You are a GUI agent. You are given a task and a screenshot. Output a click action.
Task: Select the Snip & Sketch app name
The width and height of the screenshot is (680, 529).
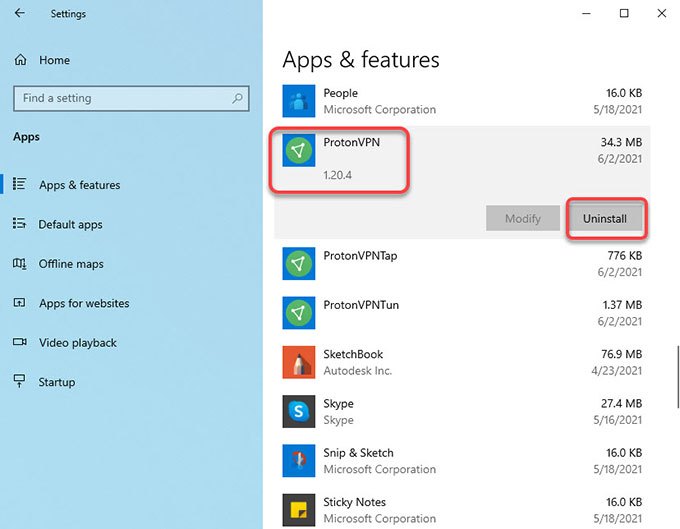(x=358, y=453)
